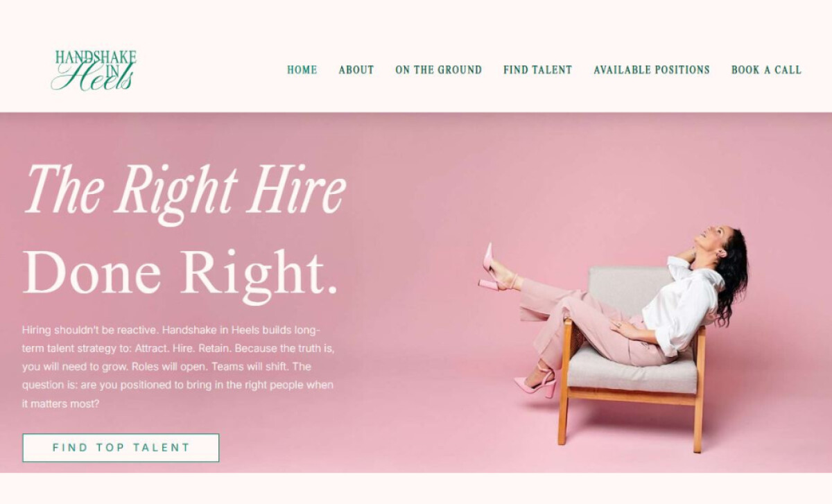
Task: Open the Home page from navigation
Action: click(302, 70)
